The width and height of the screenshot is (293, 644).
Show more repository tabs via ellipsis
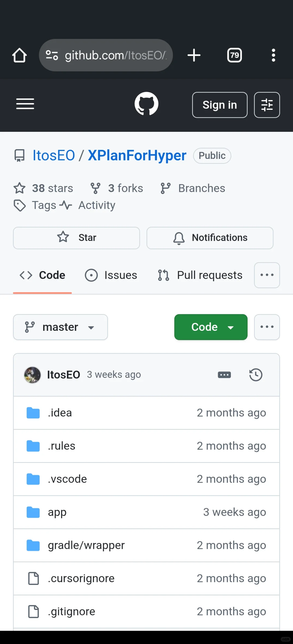click(x=267, y=275)
